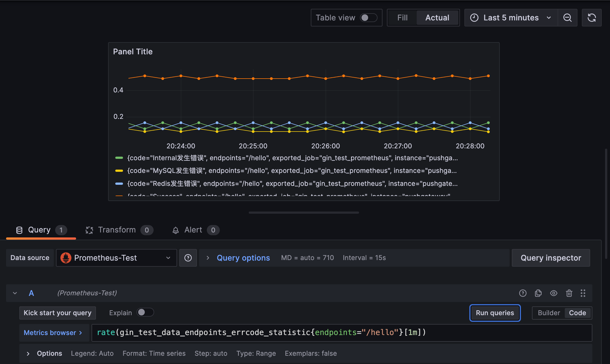Switch to the Alert tab
Screen dimensions: 610x364
pos(196,230)
